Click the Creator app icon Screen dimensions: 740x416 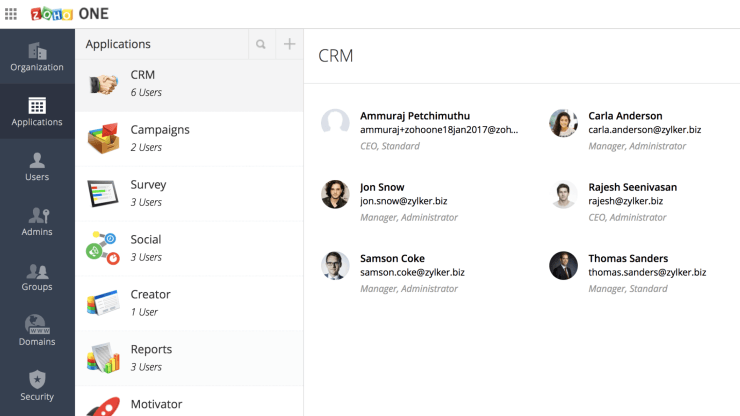coord(103,303)
